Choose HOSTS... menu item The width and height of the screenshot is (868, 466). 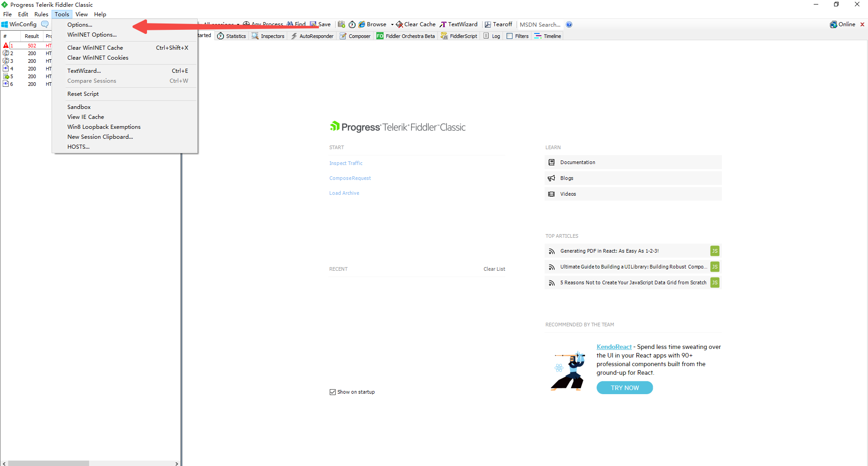[125, 147]
